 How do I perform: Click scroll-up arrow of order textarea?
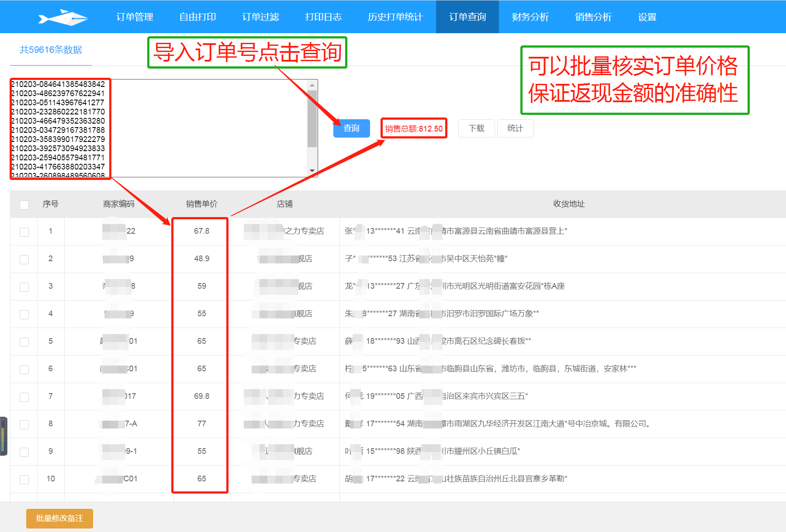[312, 85]
